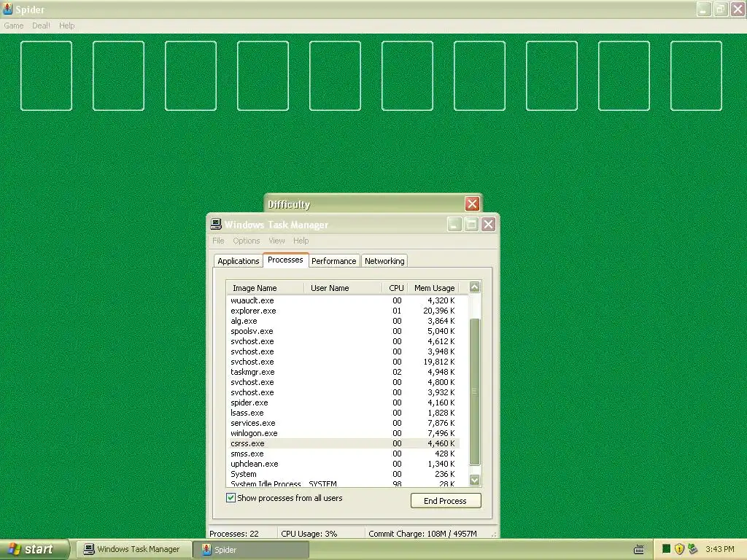Select the Processes tab
The image size is (747, 560).
tap(285, 260)
